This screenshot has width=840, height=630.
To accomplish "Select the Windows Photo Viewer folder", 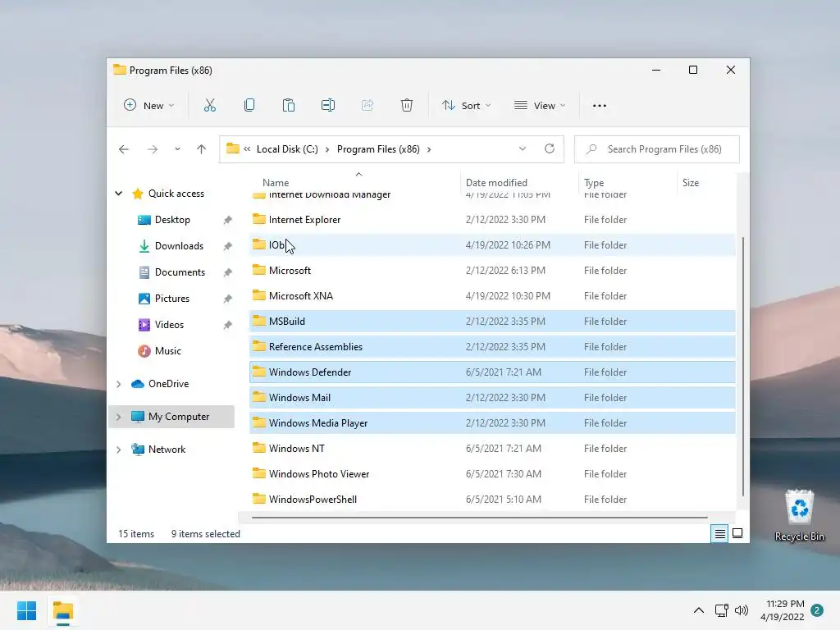I will pyautogui.click(x=492, y=474).
